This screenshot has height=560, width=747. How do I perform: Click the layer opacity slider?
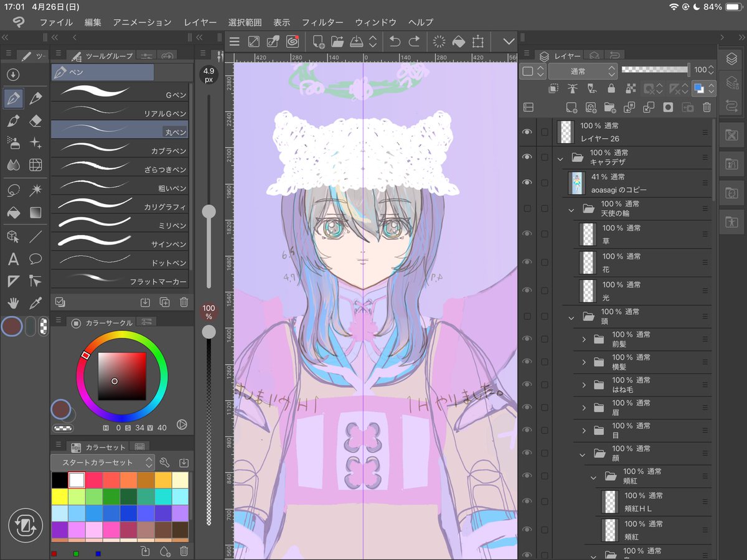pos(655,70)
